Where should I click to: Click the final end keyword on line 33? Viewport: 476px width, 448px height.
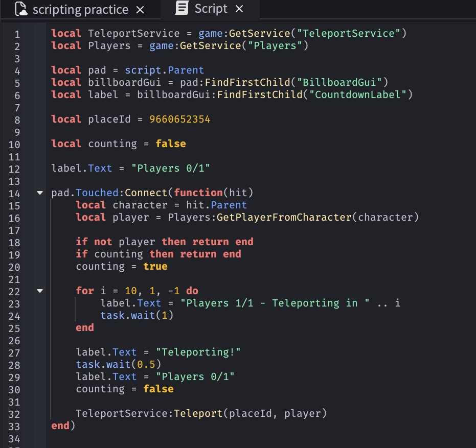click(x=60, y=426)
